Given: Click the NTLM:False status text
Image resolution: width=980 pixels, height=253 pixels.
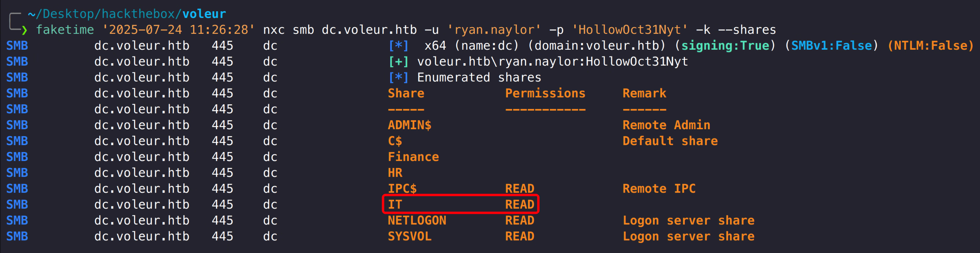Looking at the screenshot, I should pos(930,46).
